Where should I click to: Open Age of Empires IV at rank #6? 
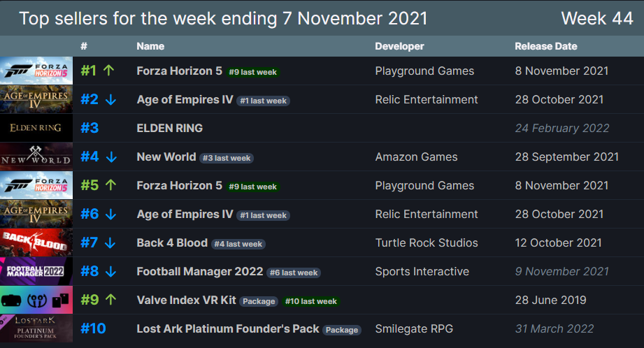185,215
